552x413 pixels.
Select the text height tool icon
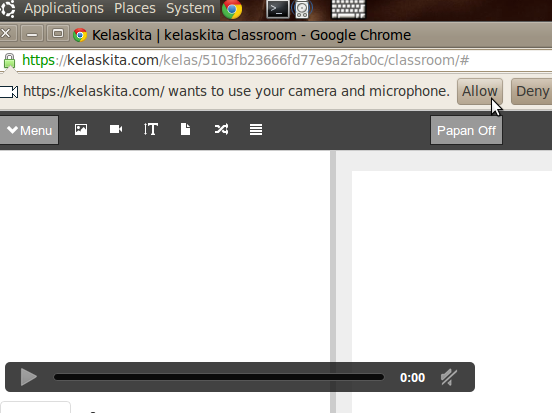151,129
